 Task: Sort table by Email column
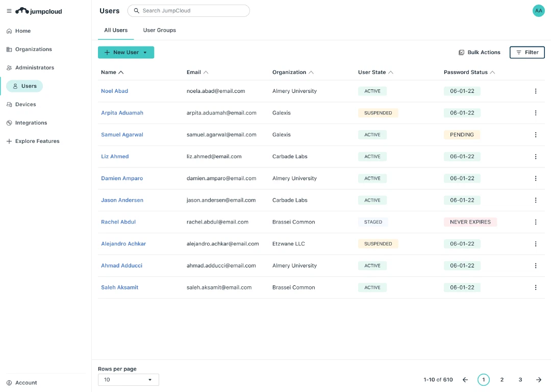pyautogui.click(x=197, y=72)
